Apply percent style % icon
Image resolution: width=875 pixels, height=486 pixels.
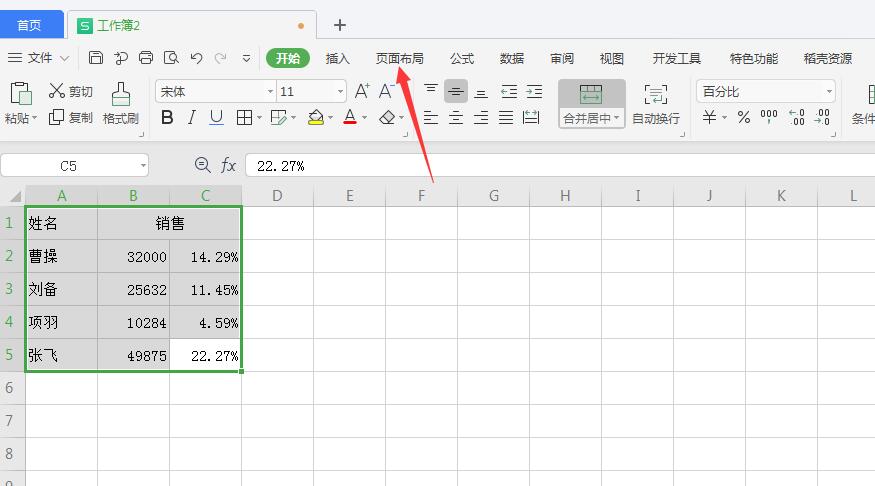tap(743, 117)
